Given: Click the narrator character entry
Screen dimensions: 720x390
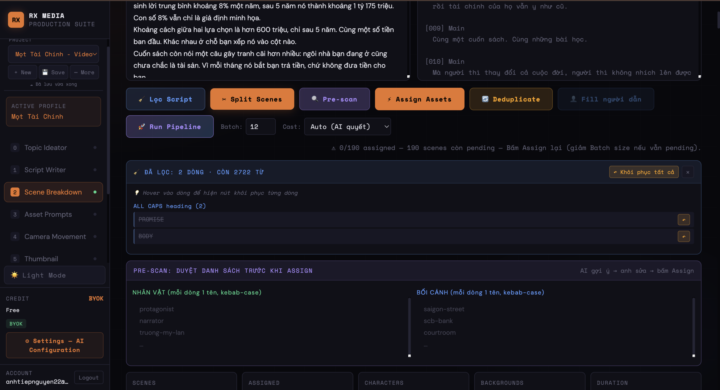Looking at the screenshot, I should tap(152, 321).
